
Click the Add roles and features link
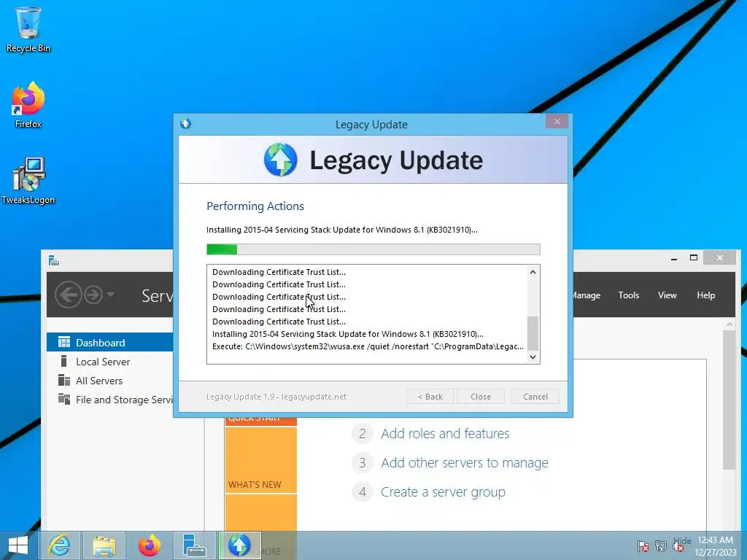point(445,433)
